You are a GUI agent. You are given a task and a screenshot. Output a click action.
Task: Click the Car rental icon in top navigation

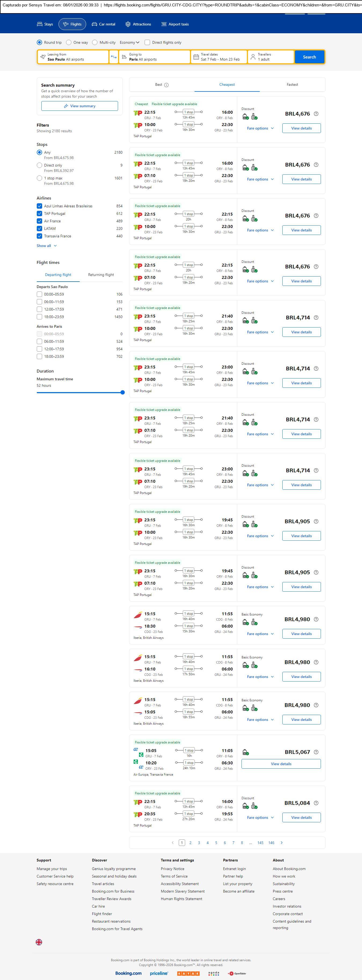point(94,24)
